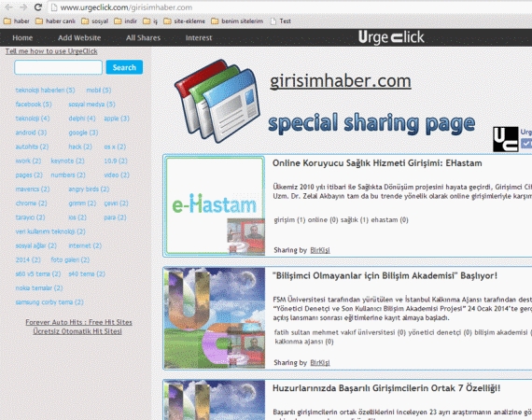The height and width of the screenshot is (420, 532).
Task: Select the os x (2) tag
Action: (115, 147)
